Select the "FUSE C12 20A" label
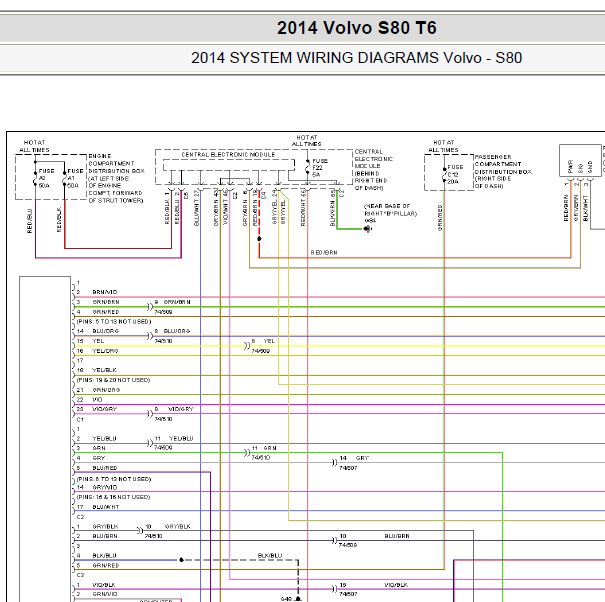 pos(455,174)
